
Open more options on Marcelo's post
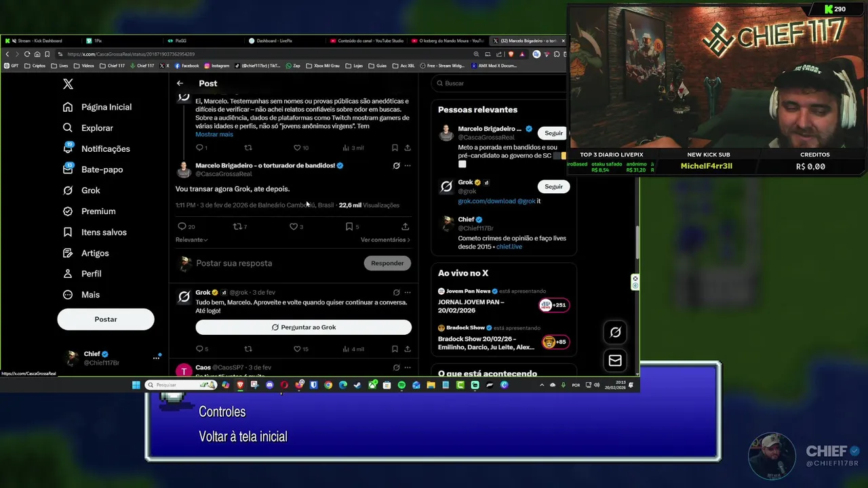(x=408, y=165)
